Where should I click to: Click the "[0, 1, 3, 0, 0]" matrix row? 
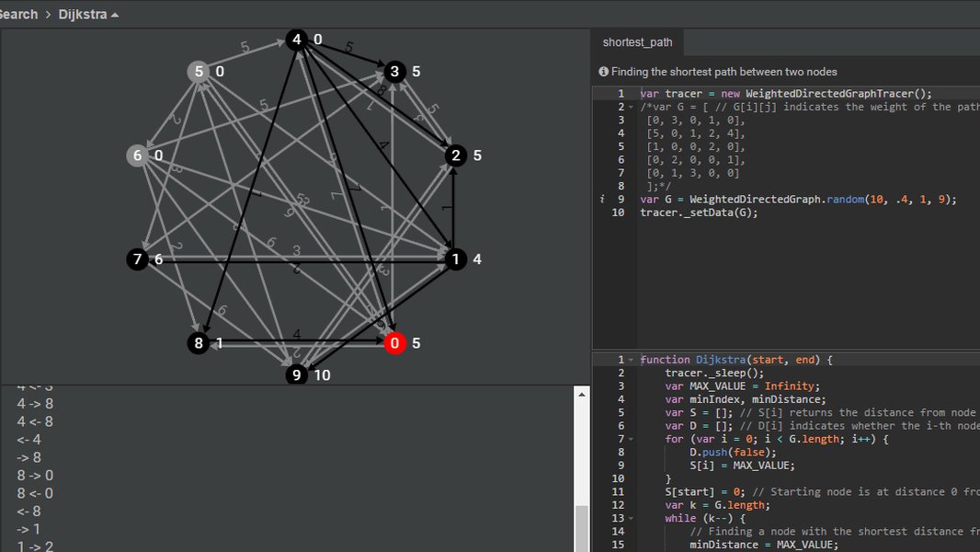(x=692, y=173)
